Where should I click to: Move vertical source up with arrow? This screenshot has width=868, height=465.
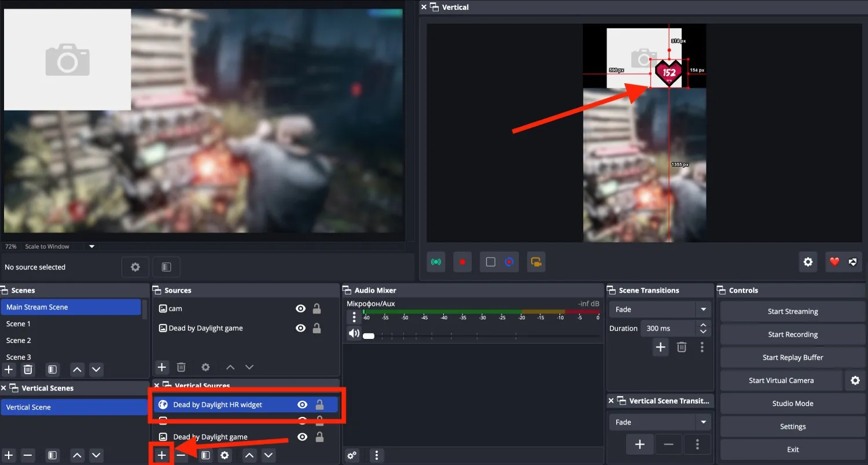point(249,456)
